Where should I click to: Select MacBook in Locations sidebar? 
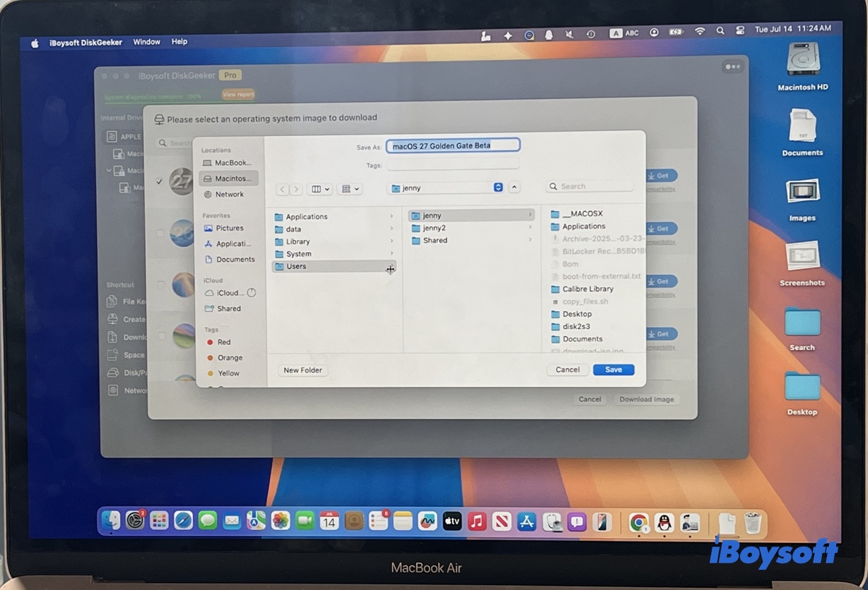click(228, 163)
